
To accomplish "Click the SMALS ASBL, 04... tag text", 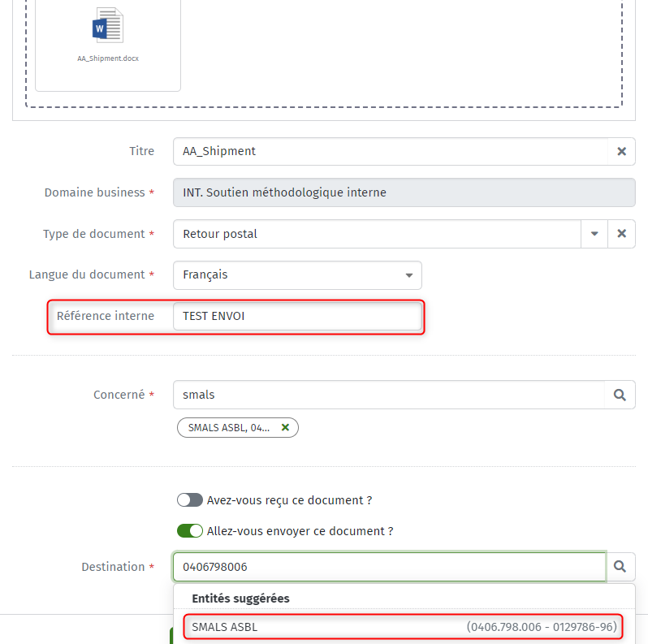I will point(228,428).
